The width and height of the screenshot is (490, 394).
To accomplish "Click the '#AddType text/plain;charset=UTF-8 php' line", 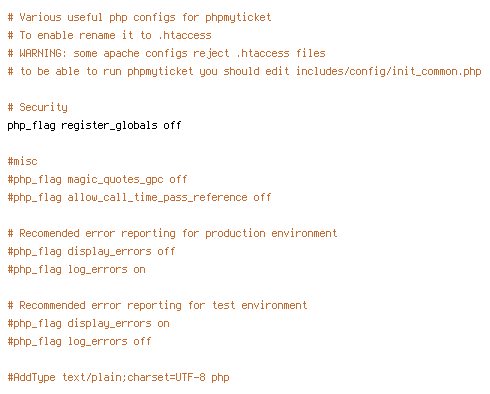I will (x=118, y=378).
